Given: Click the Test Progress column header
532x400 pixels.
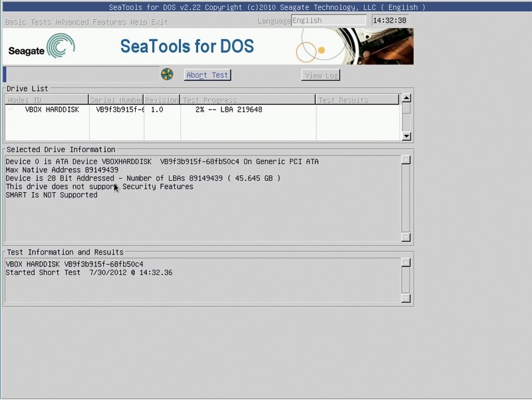Looking at the screenshot, I should click(x=247, y=100).
